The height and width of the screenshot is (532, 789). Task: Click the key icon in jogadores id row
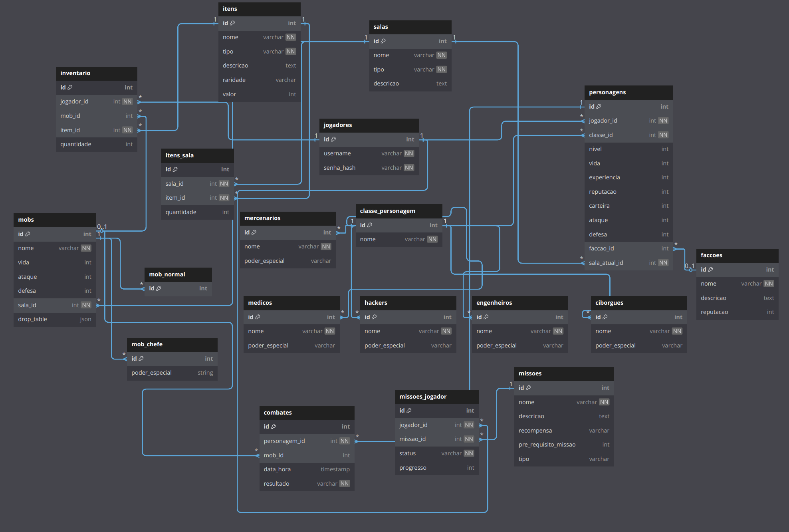333,139
